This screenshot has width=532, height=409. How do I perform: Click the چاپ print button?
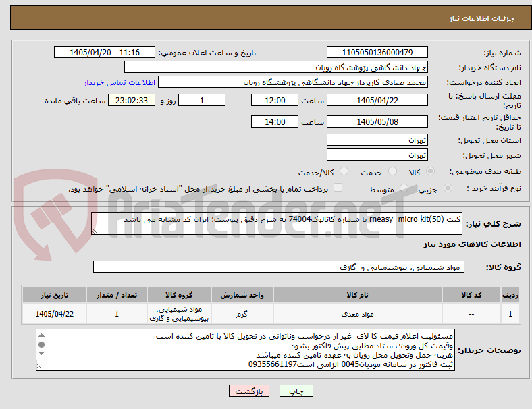pos(296,391)
